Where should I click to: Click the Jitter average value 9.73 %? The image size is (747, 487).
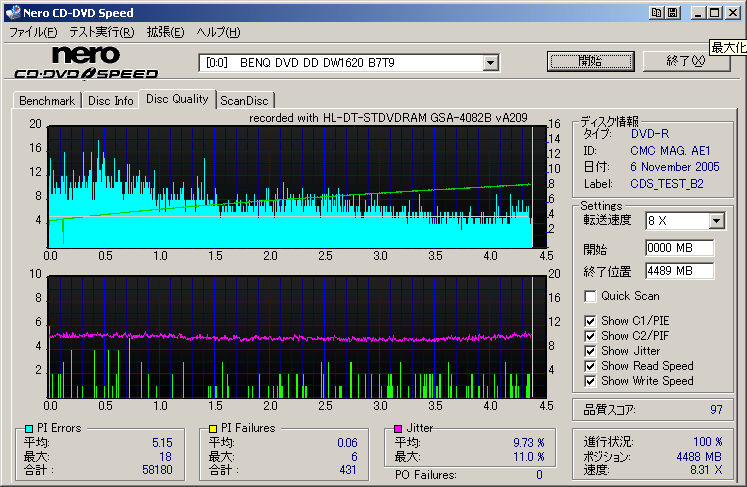(529, 443)
